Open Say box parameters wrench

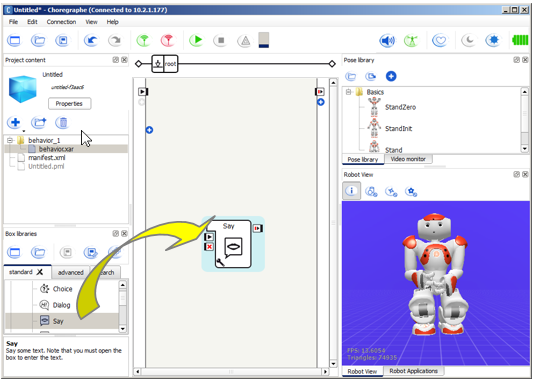pos(220,263)
